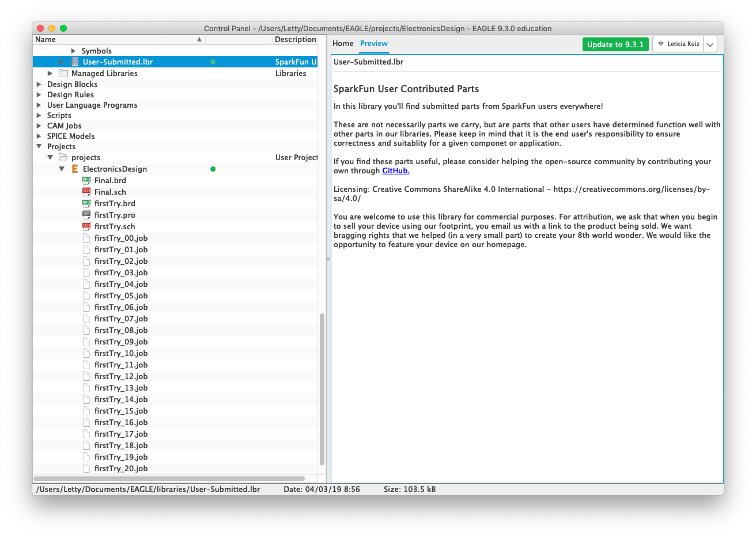Sort by the Name column header

tap(119, 39)
